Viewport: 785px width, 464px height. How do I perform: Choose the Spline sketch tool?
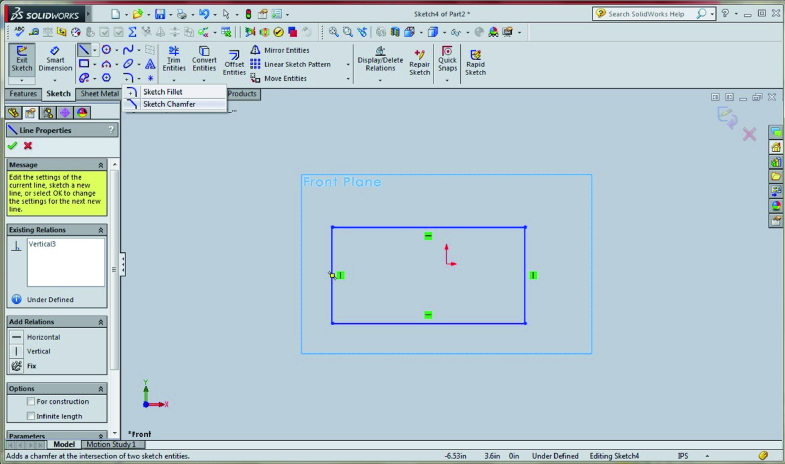pyautogui.click(x=128, y=50)
